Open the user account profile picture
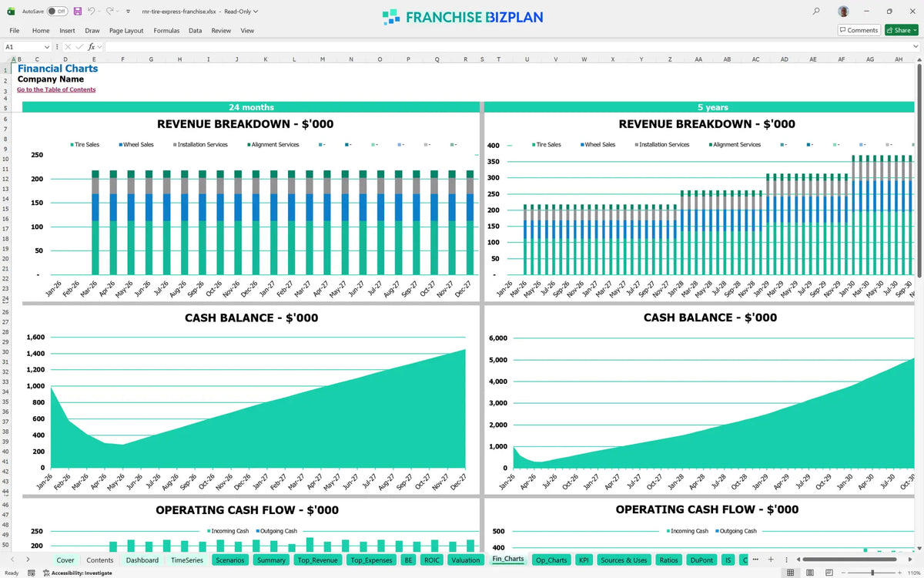The width and height of the screenshot is (924, 578). tap(844, 12)
